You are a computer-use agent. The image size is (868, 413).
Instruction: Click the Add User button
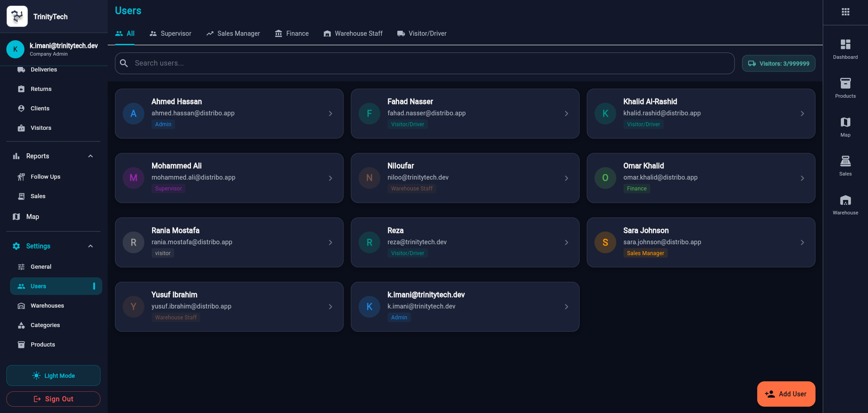pos(786,394)
